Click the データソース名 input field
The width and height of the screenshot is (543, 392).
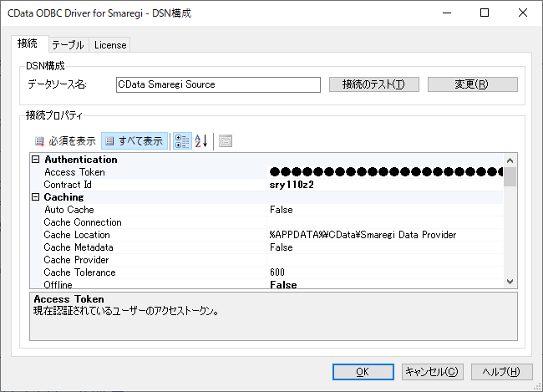click(218, 84)
